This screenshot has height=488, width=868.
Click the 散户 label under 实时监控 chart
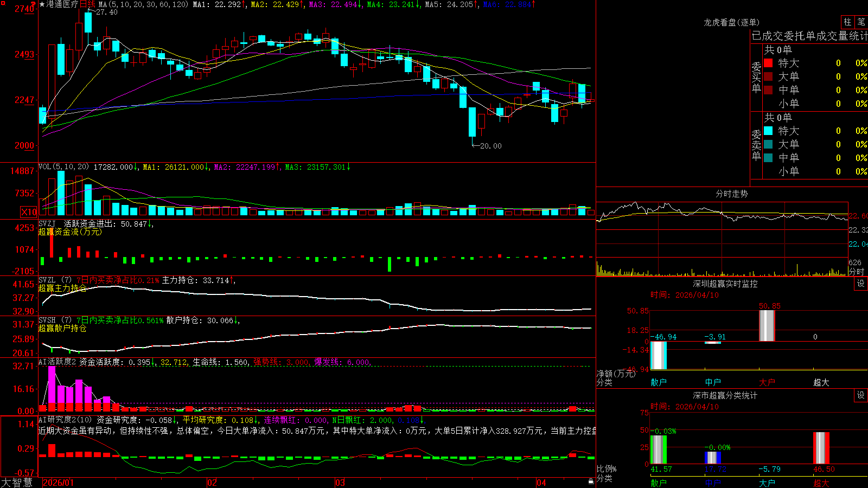[659, 382]
